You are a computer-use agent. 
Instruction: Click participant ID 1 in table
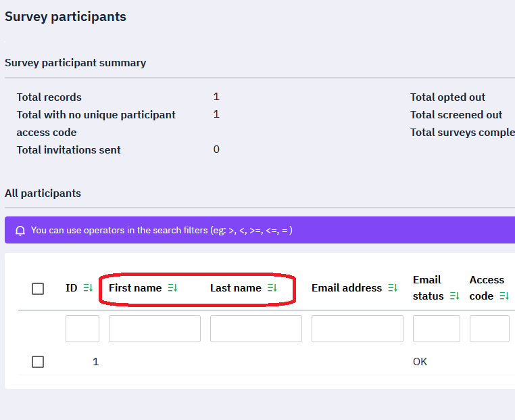95,362
